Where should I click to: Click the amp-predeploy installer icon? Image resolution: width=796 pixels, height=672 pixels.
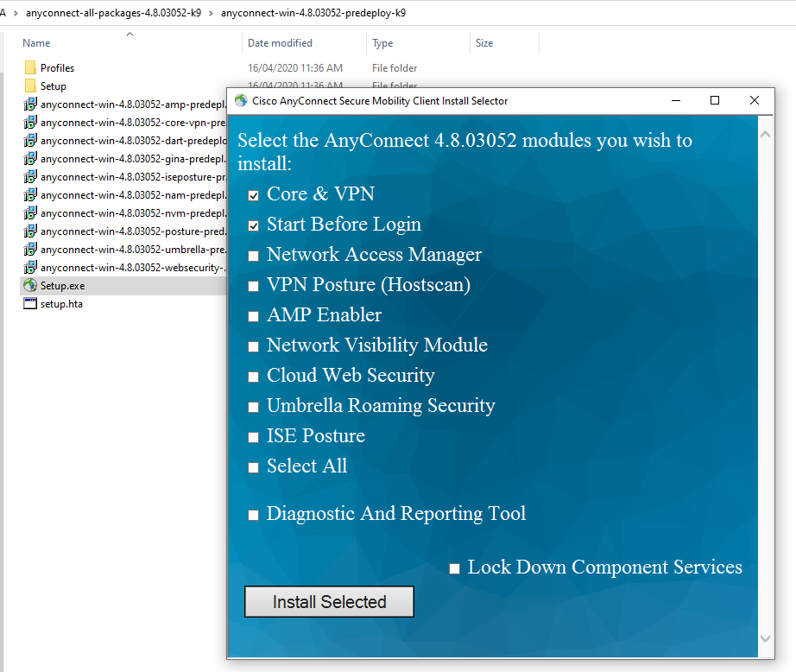(30, 105)
